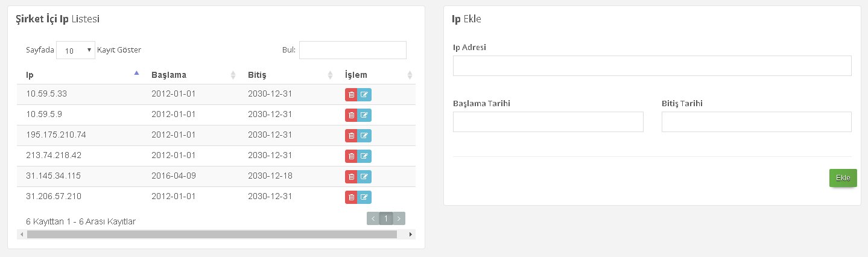868x257 pixels.
Task: Go to pagination page 1
Action: coord(386,218)
